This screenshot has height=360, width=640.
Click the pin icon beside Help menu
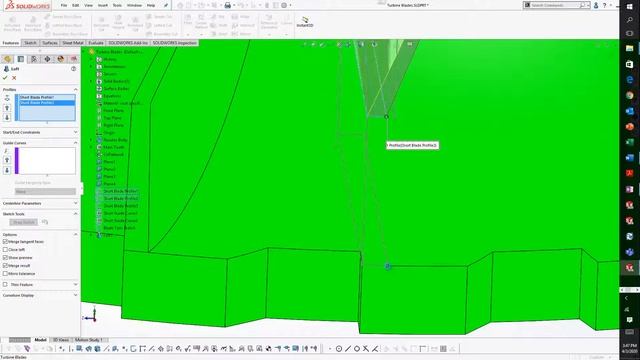point(166,5)
